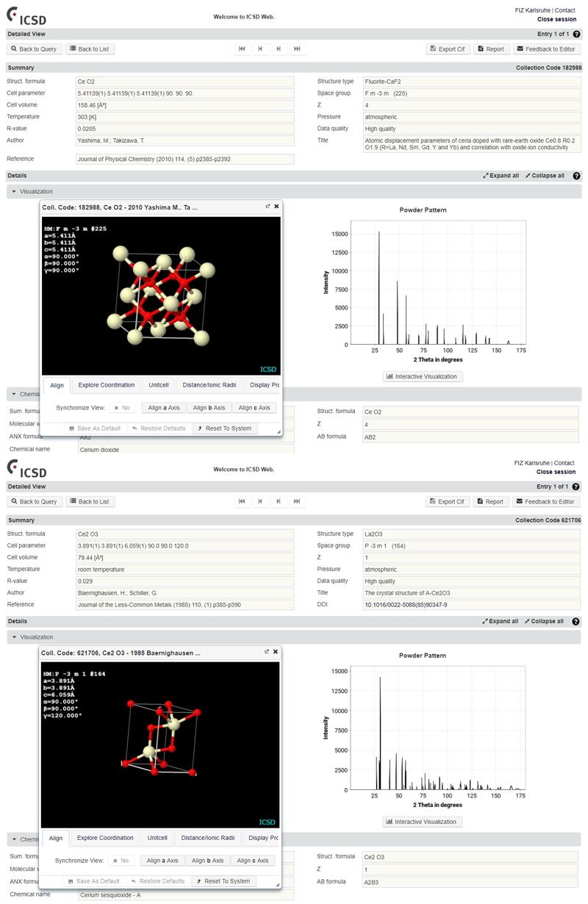Close the Ce O2 Yashima structure viewer popup
The image size is (588, 904).
277,207
